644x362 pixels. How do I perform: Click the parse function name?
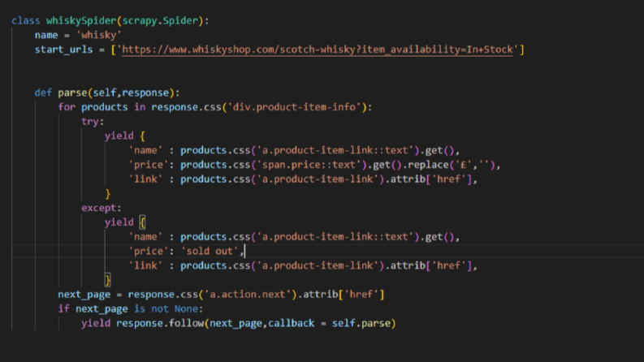point(72,93)
